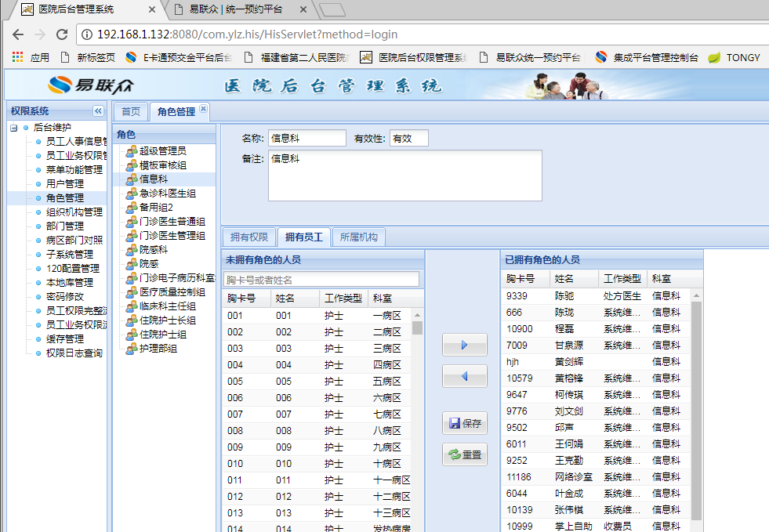Open the 有效性 combo box
Screen dimensions: 769x532
[409, 138]
